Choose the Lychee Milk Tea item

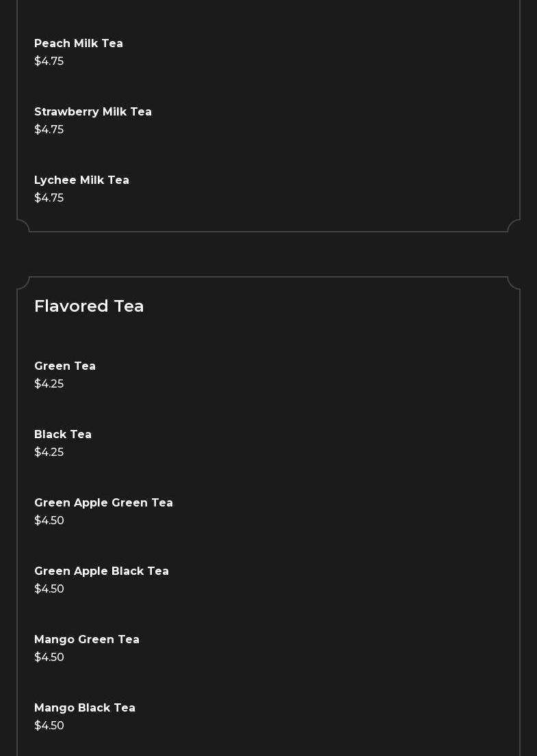click(81, 180)
